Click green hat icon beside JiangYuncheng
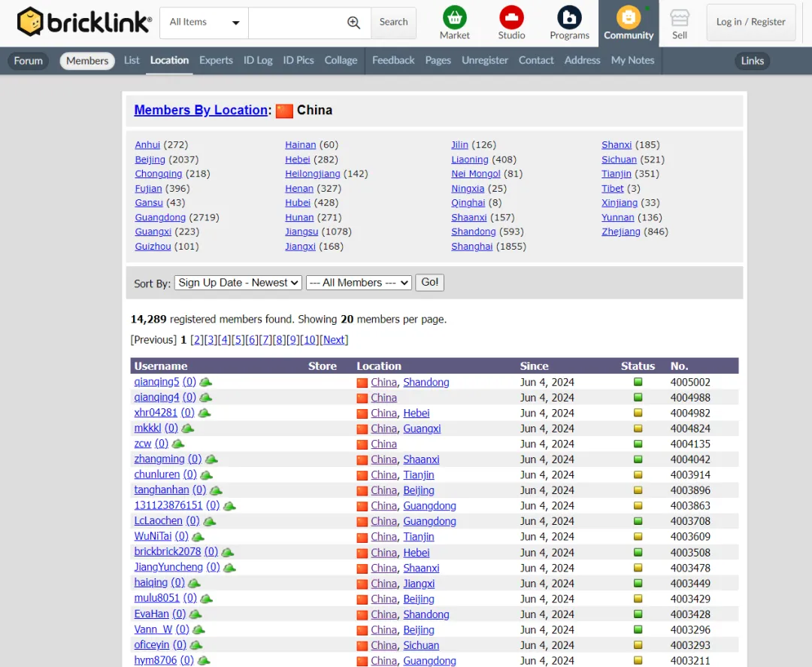Image resolution: width=812 pixels, height=667 pixels. click(x=229, y=568)
